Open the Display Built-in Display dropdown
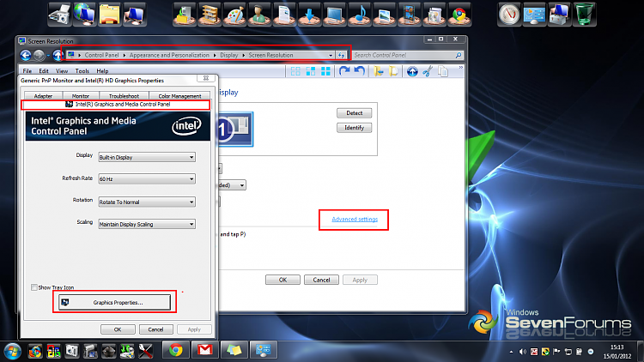This screenshot has height=362, width=644. point(147,157)
